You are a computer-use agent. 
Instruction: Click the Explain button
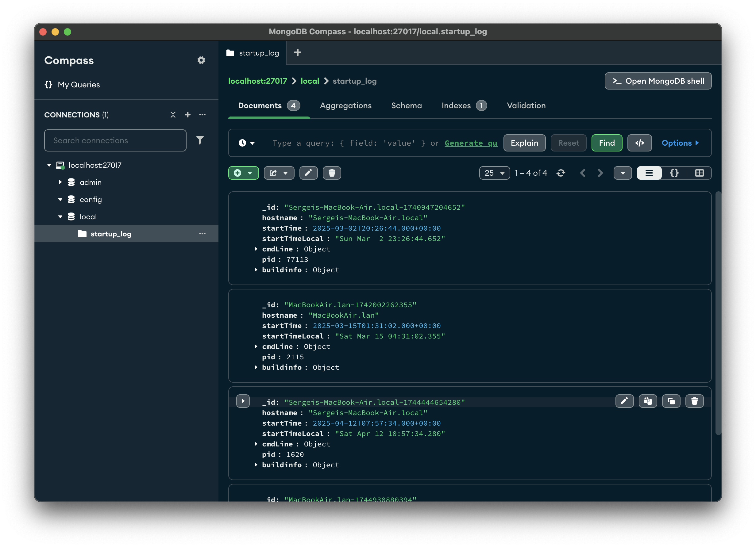point(524,143)
